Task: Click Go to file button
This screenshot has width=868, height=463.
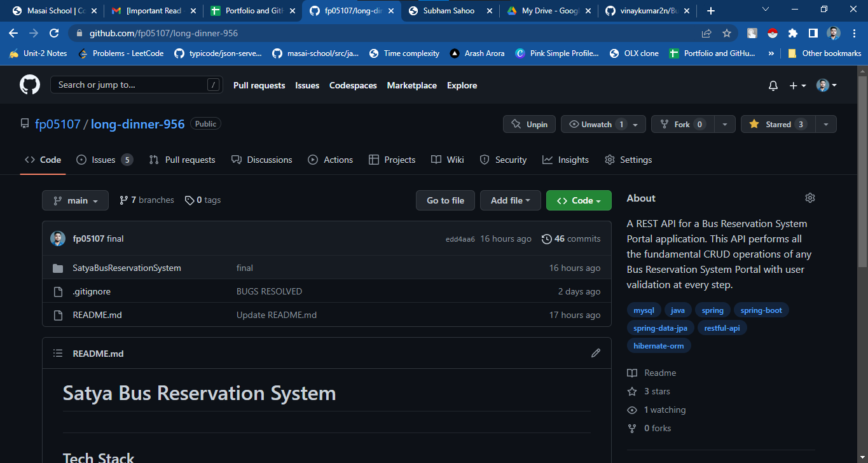Action: (x=445, y=200)
